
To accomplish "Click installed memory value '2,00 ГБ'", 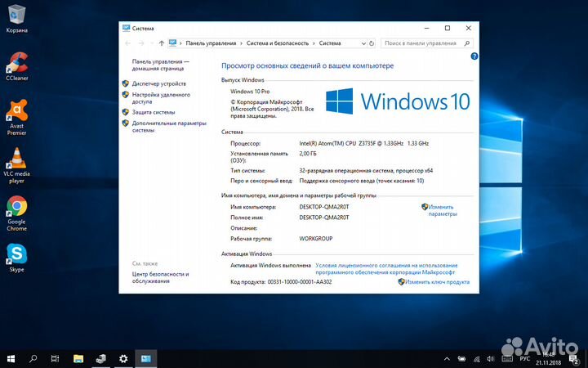I will point(308,154).
